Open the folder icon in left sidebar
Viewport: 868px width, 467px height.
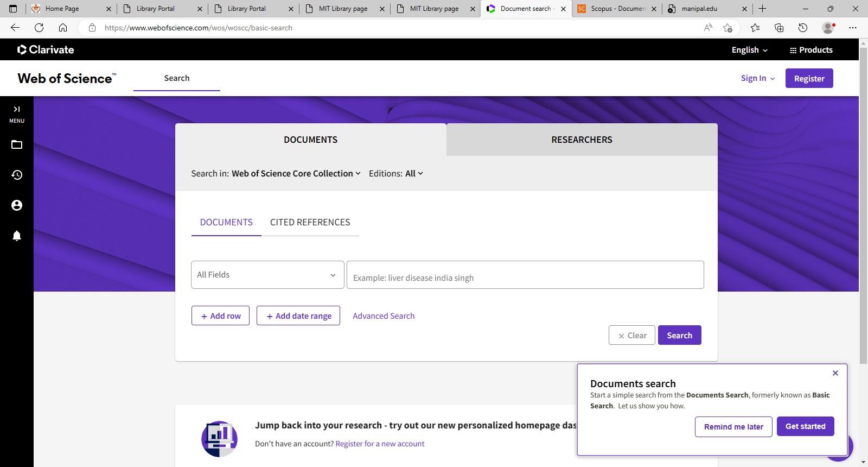pos(17,144)
